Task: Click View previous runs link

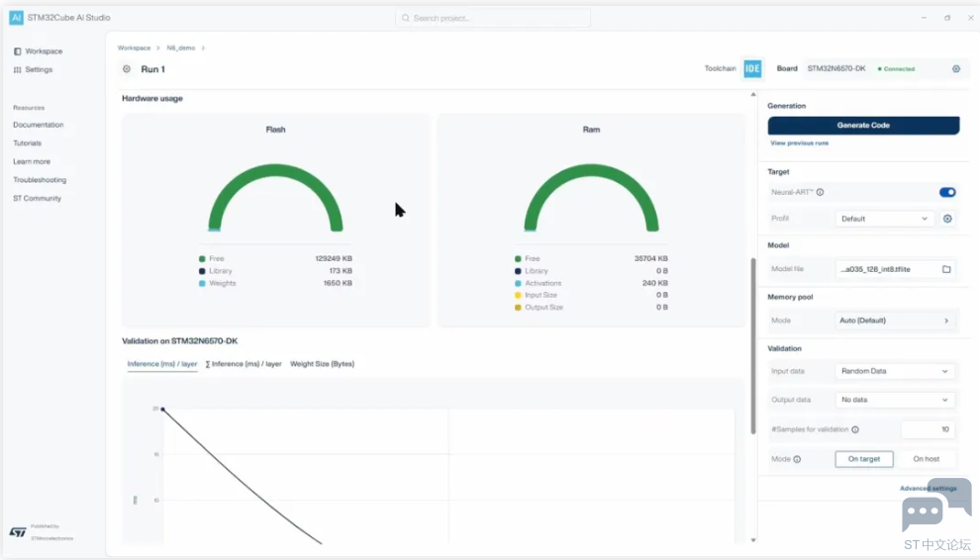Action: (799, 143)
